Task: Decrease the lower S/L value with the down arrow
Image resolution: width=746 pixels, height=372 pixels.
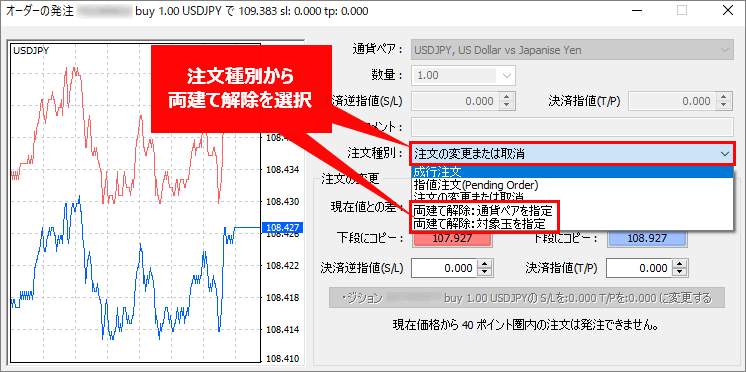Action: pyautogui.click(x=485, y=273)
